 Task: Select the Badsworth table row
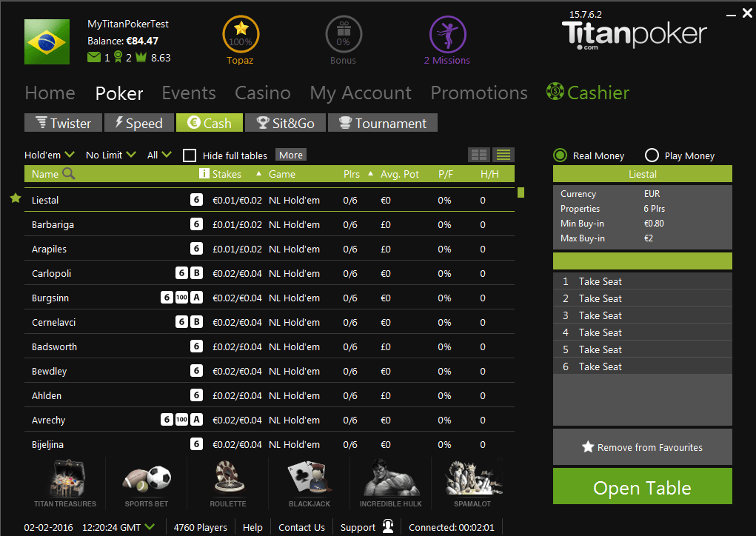(270, 346)
